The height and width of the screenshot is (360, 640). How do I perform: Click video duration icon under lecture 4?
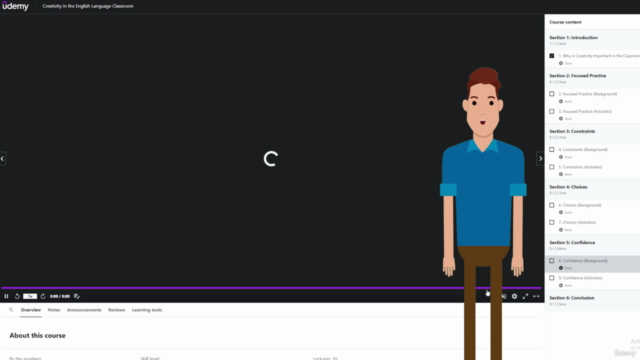coord(561,157)
